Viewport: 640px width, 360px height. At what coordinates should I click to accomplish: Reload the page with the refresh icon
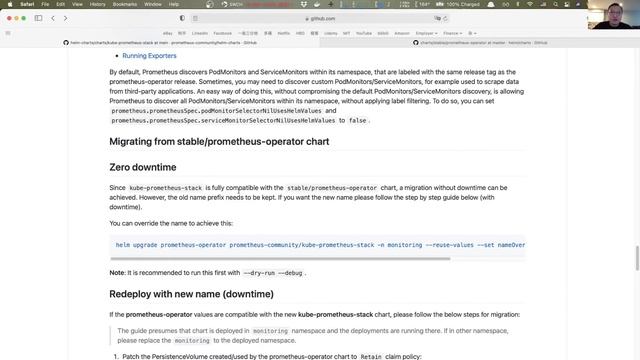(x=445, y=18)
